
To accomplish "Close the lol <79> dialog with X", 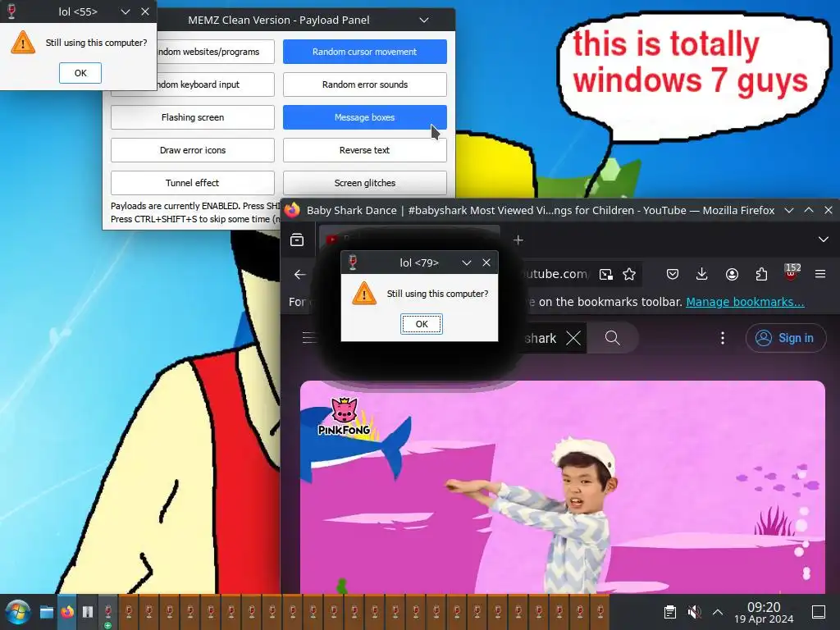I will pyautogui.click(x=486, y=262).
